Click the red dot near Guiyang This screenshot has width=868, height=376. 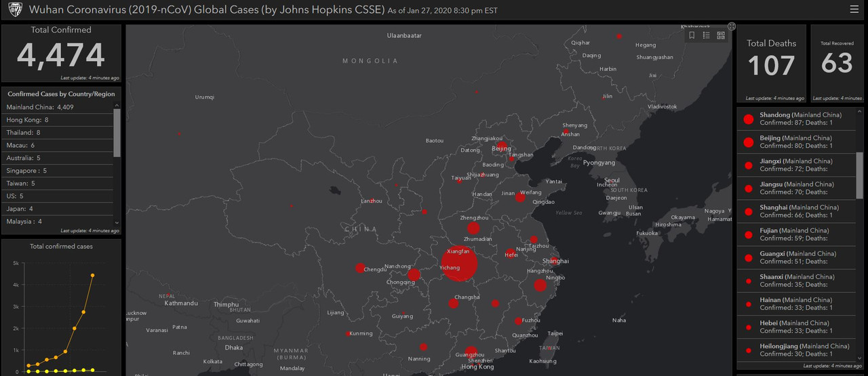pyautogui.click(x=402, y=312)
